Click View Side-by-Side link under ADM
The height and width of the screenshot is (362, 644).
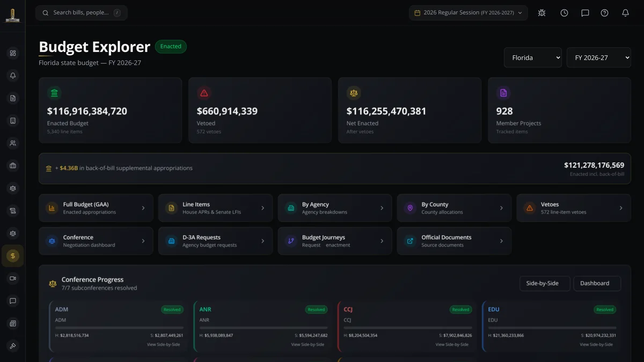(163, 344)
